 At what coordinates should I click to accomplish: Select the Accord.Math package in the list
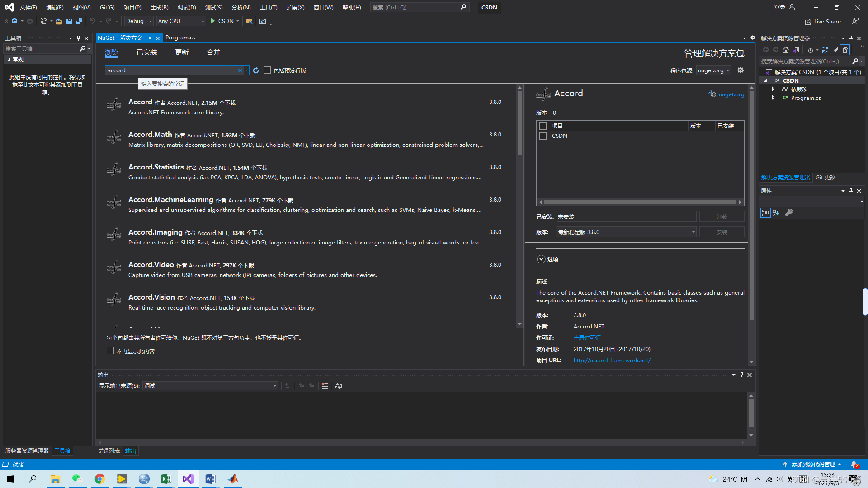click(x=306, y=140)
